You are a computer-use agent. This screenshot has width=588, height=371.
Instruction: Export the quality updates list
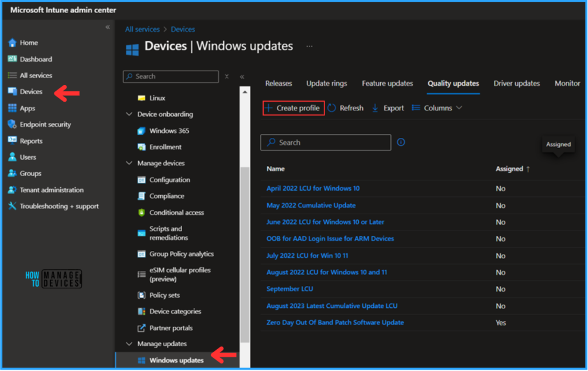(388, 108)
